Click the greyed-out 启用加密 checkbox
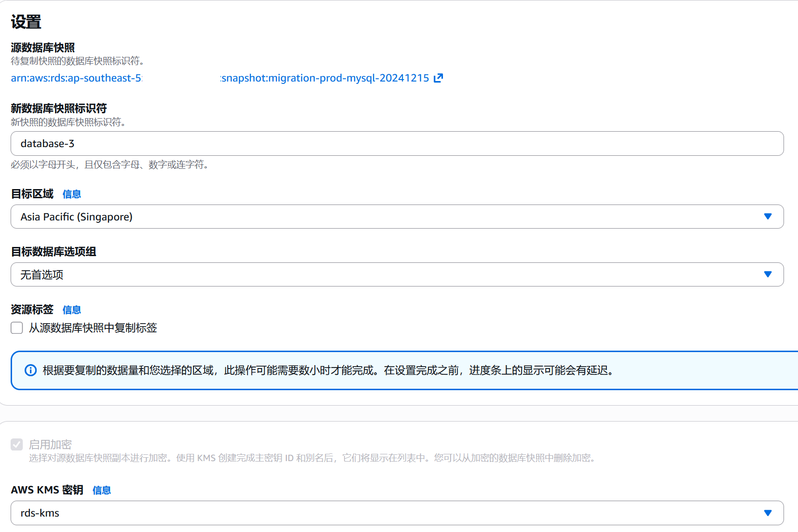Viewport: 798px width, 532px height. [x=17, y=444]
